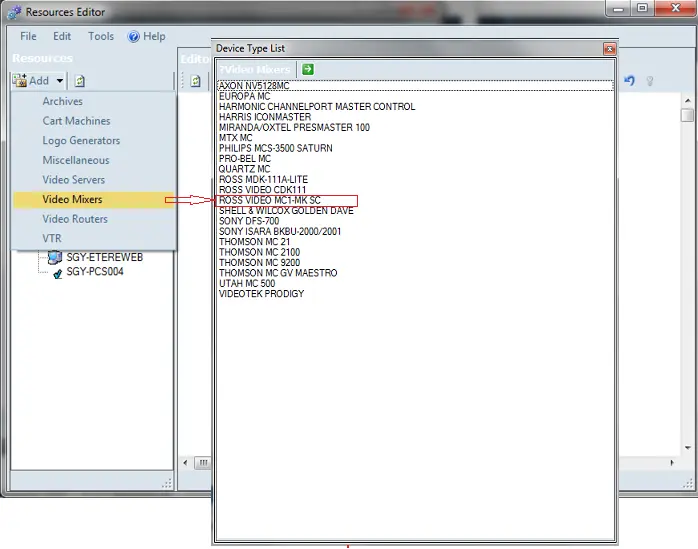Choose Video Routers from the Add menu
The image size is (698, 549).
pyautogui.click(x=75, y=219)
